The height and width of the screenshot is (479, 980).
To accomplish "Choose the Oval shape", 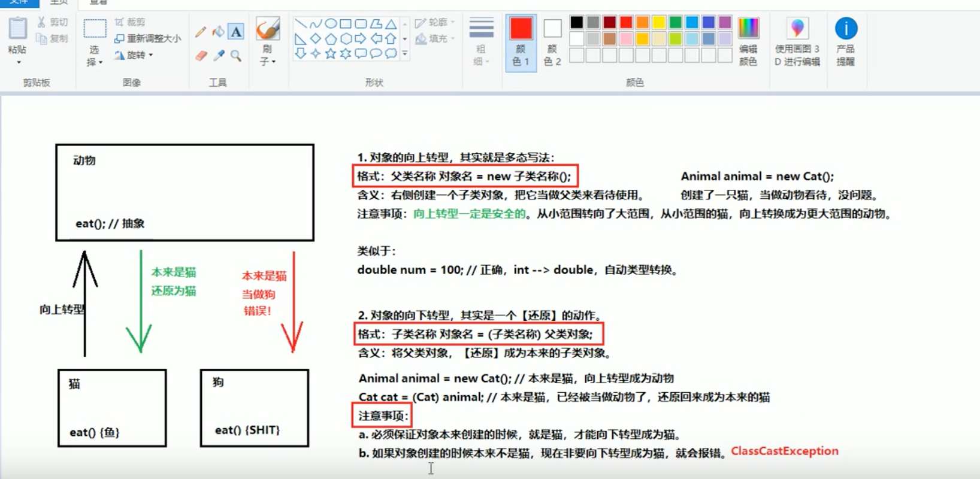I will [x=331, y=24].
